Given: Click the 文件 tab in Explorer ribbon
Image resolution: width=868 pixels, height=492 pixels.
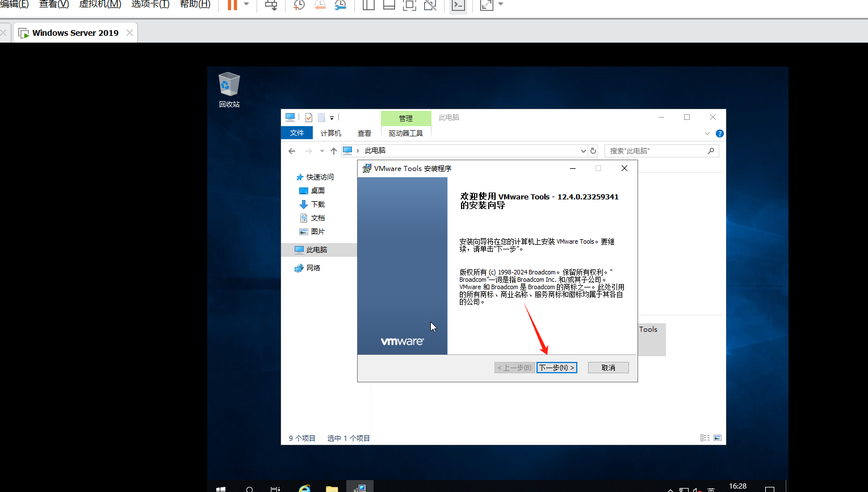Looking at the screenshot, I should pyautogui.click(x=297, y=133).
